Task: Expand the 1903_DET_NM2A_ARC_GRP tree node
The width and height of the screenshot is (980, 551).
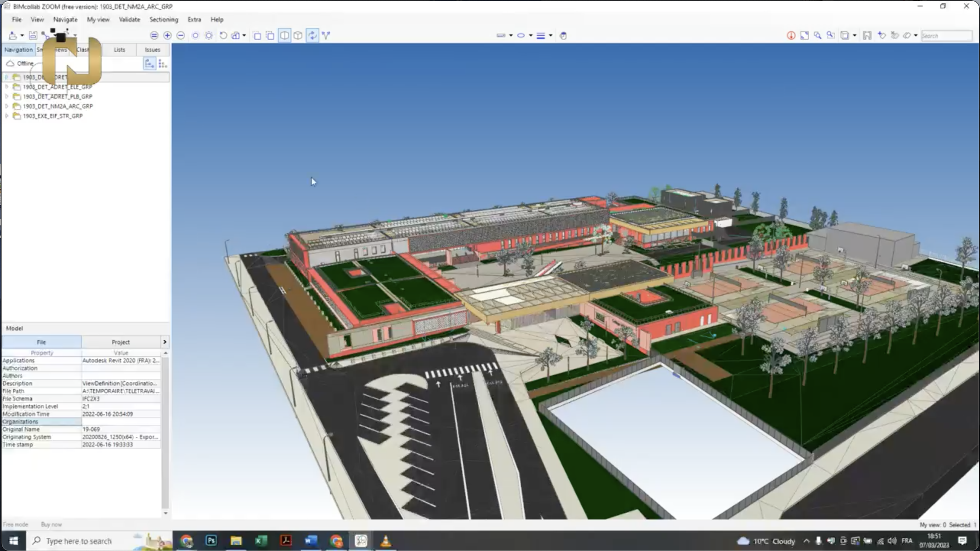Action: coord(7,106)
